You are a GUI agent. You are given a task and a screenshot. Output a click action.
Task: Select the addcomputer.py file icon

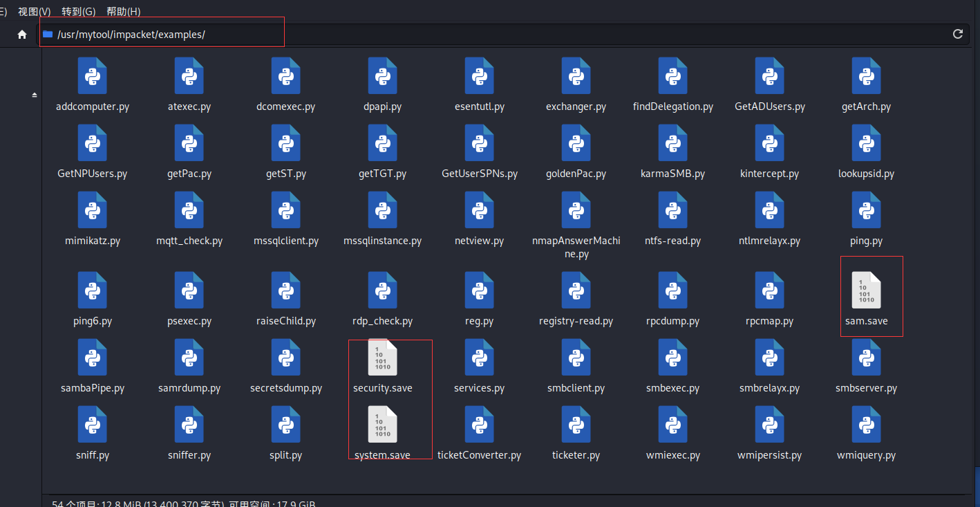93,76
